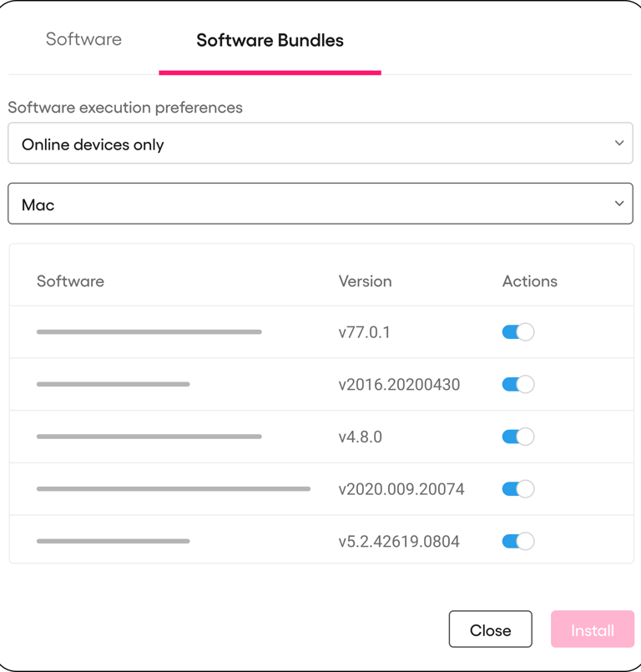Select the Software Bundles tab

tap(270, 40)
